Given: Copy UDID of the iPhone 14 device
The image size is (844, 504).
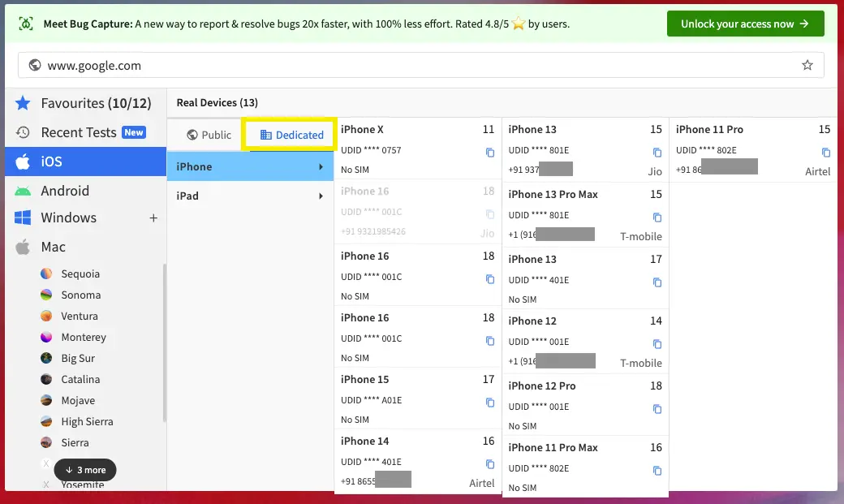Looking at the screenshot, I should tap(489, 464).
